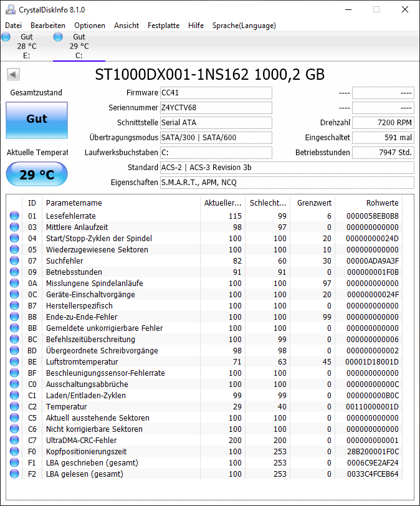The image size is (420, 506).
Task: Click status orb of LBA gelesen (gesamt) row
Action: click(14, 474)
